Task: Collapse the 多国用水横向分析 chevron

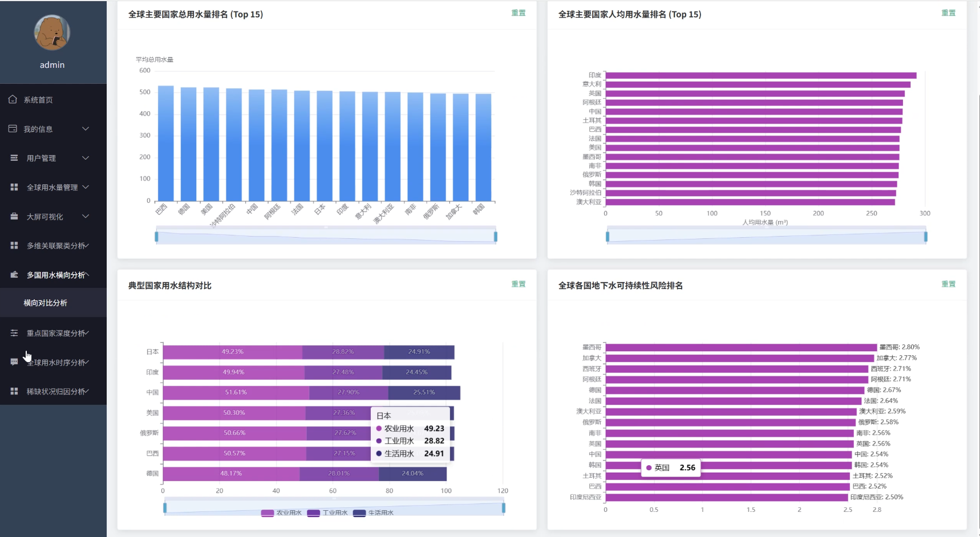Action: pos(87,275)
